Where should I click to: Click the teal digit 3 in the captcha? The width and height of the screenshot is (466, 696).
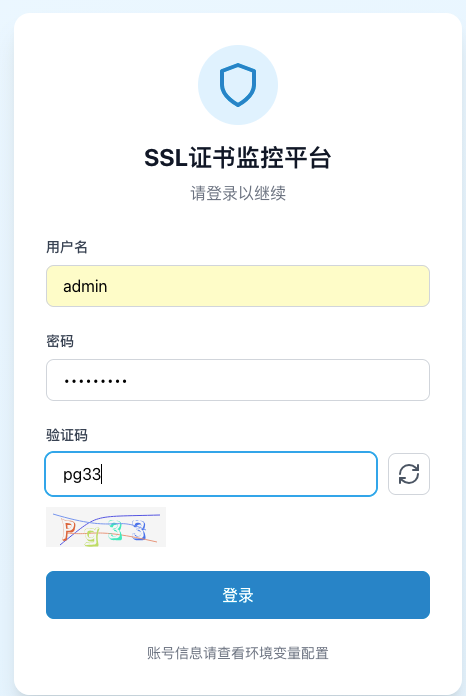click(115, 531)
